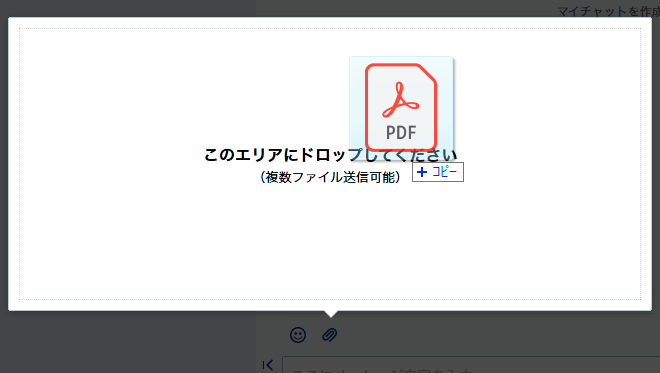Image resolution: width=660 pixels, height=373 pixels.
Task: Click the マイチャットを作成 text at top
Action: point(609,11)
